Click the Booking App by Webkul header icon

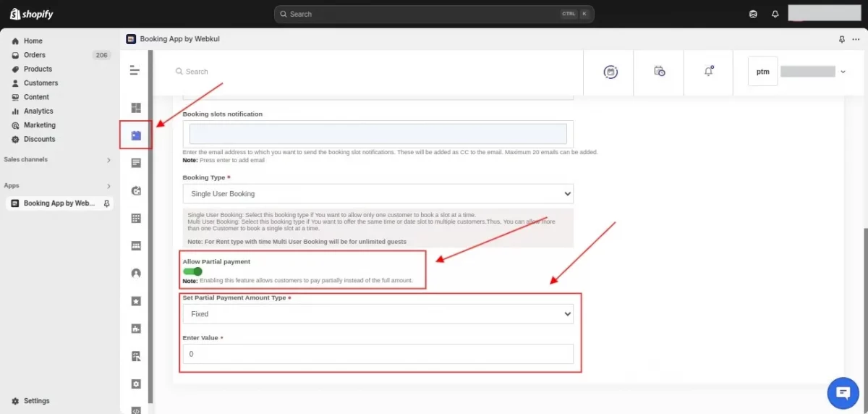coord(130,39)
